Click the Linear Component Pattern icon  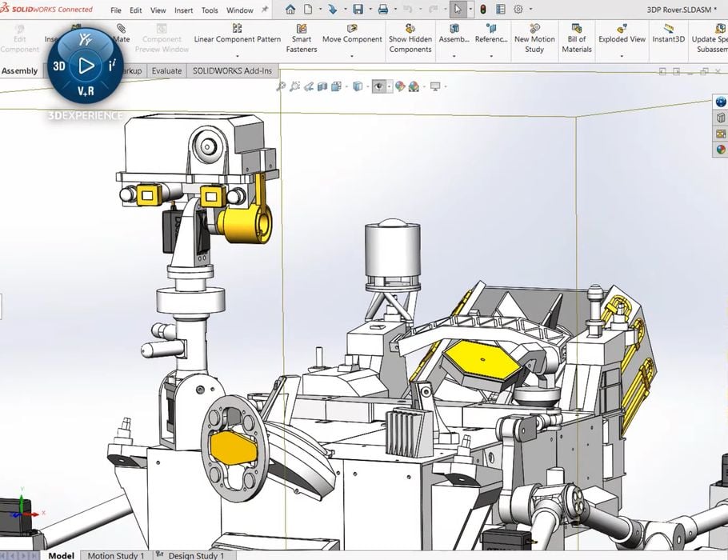pos(237,38)
